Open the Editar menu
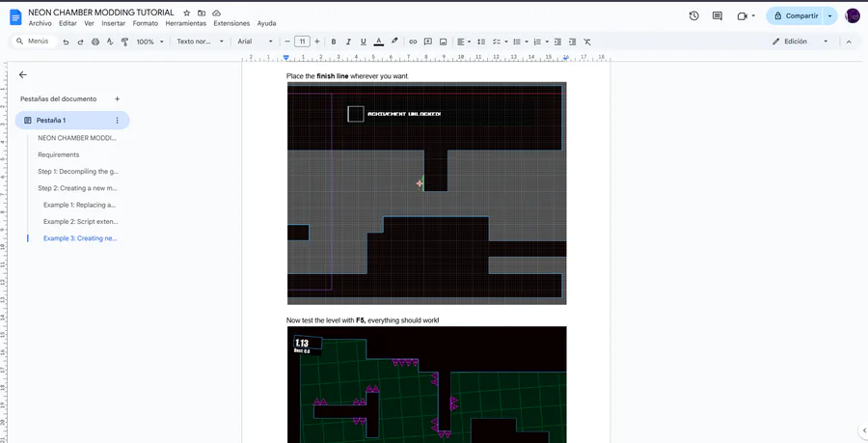The image size is (868, 443). (68, 23)
